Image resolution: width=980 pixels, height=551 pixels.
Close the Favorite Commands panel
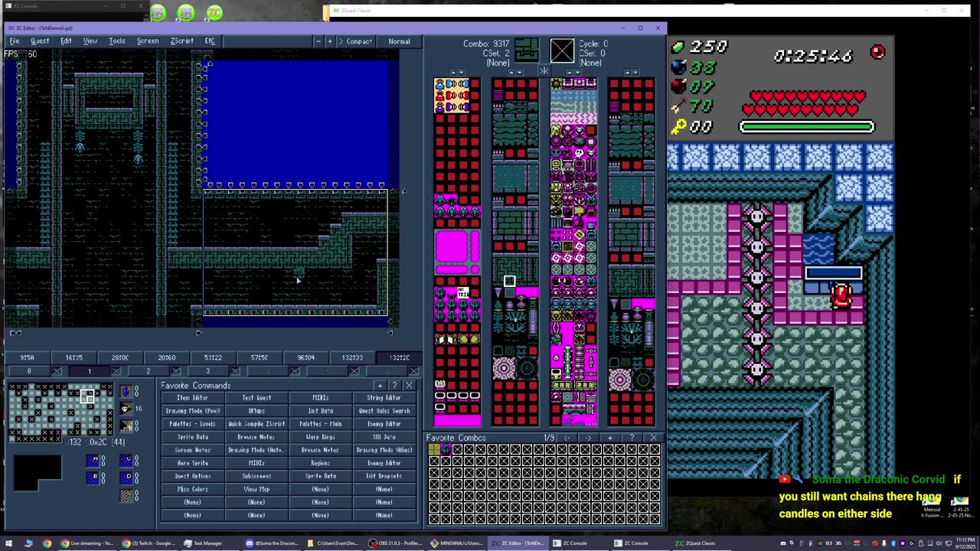point(409,386)
